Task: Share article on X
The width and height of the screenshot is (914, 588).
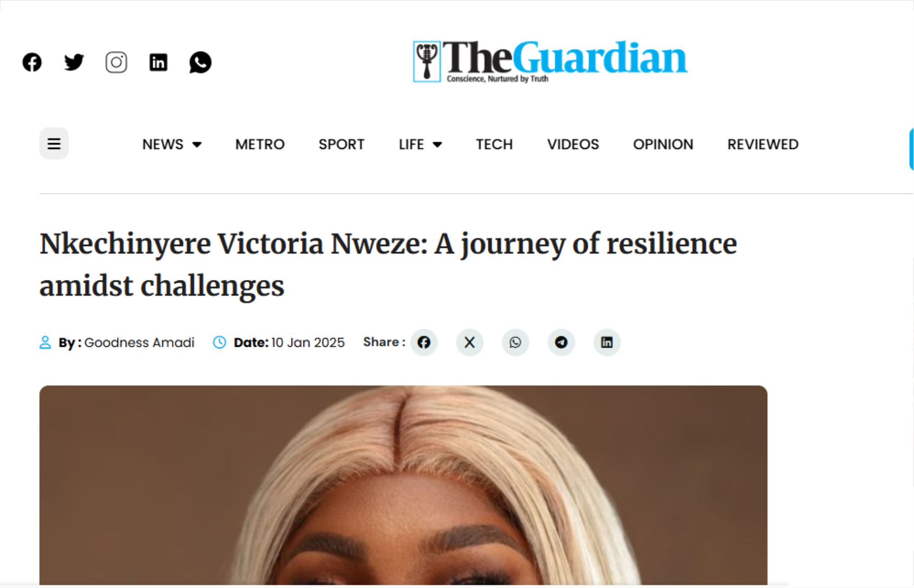Action: click(x=469, y=342)
